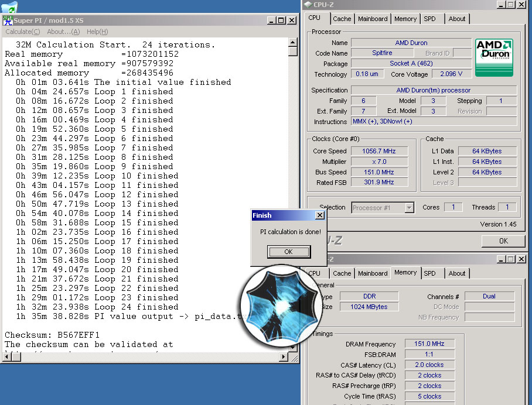532x405 pixels.
Task: Click the CAS# Latency 2.0 clocks value
Action: coord(429,365)
